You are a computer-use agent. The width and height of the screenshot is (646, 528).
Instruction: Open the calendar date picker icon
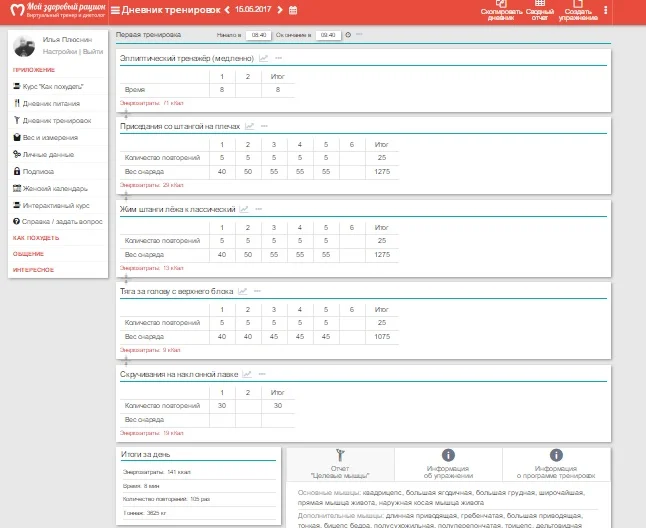(x=292, y=10)
